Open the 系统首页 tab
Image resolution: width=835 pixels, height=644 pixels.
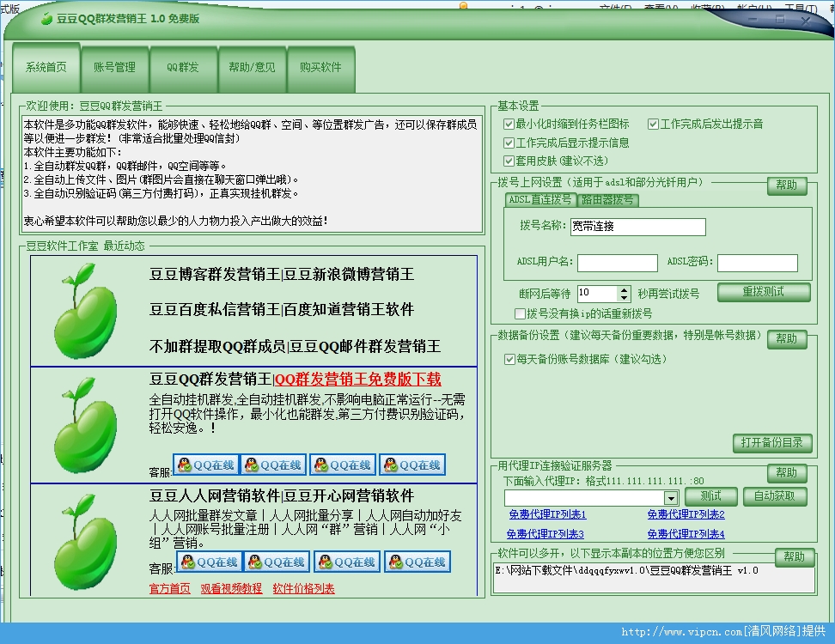(x=46, y=68)
